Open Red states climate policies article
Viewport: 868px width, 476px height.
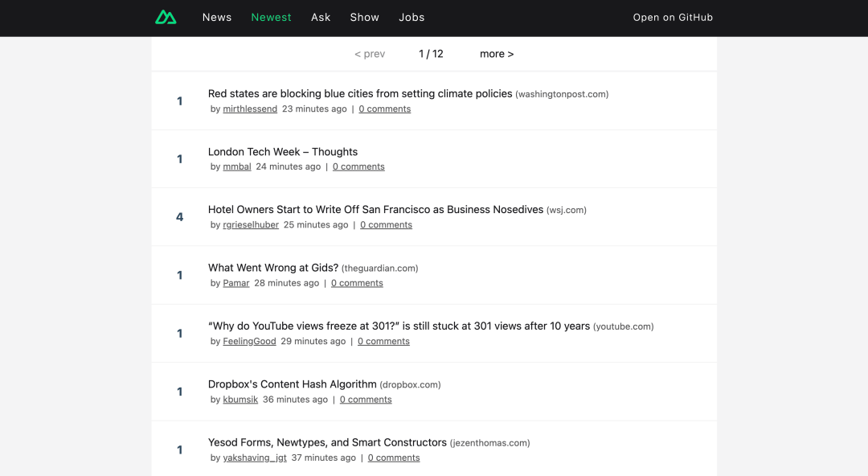(x=359, y=94)
